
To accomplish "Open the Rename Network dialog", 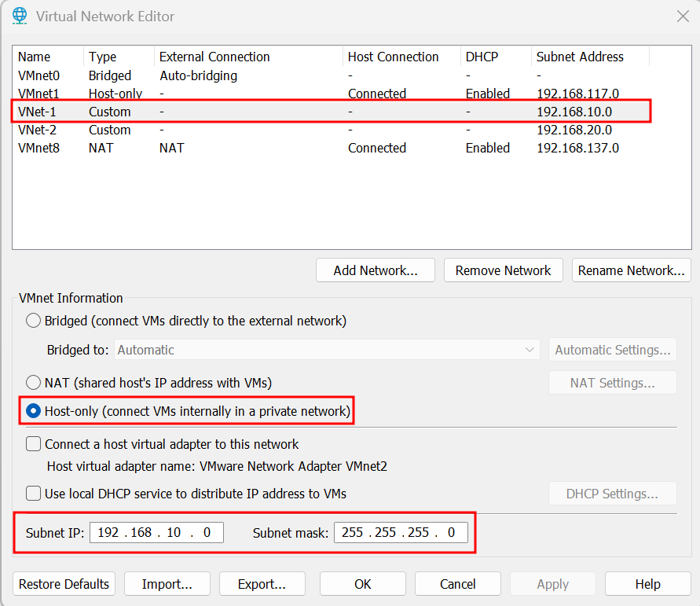I will pos(631,270).
